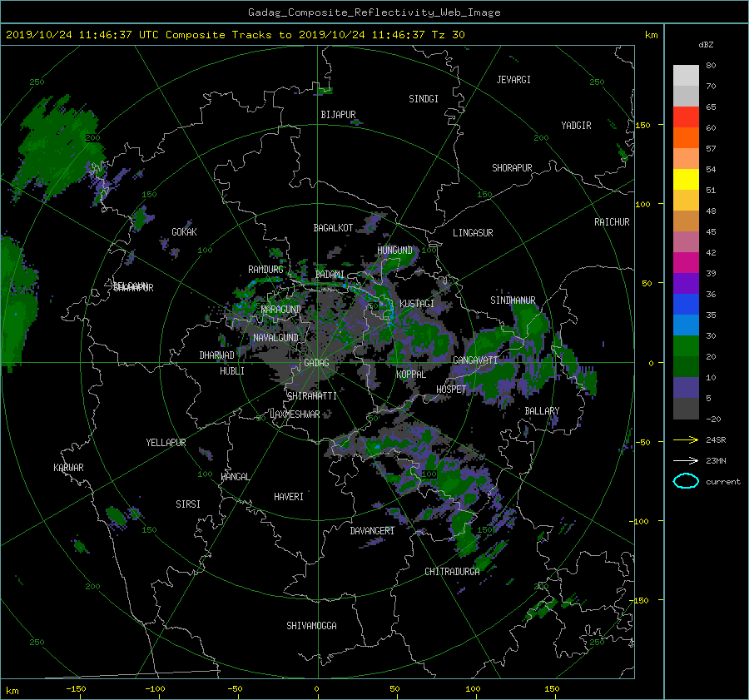Click the SIRSI city label
Viewport: 749px width, 700px height.
[x=188, y=504]
